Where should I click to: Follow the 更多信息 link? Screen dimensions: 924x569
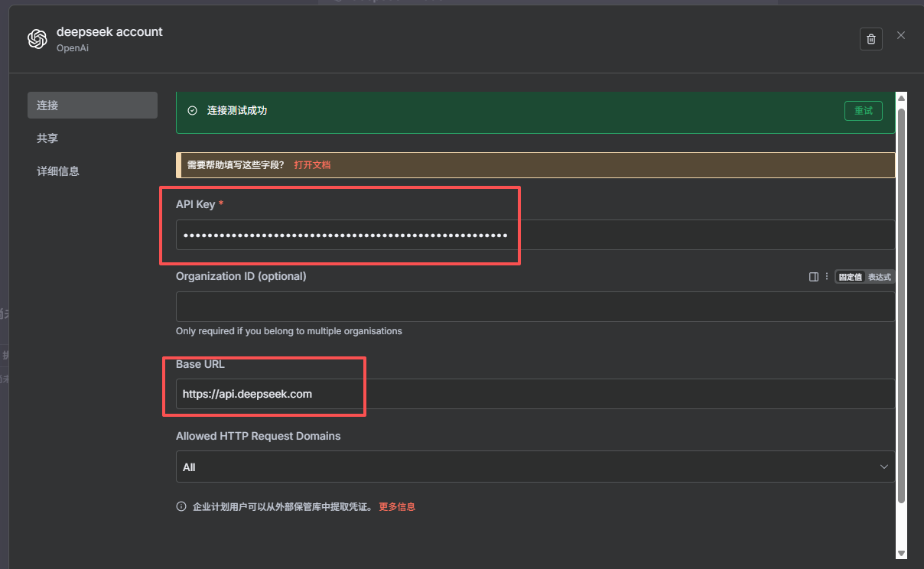click(397, 506)
